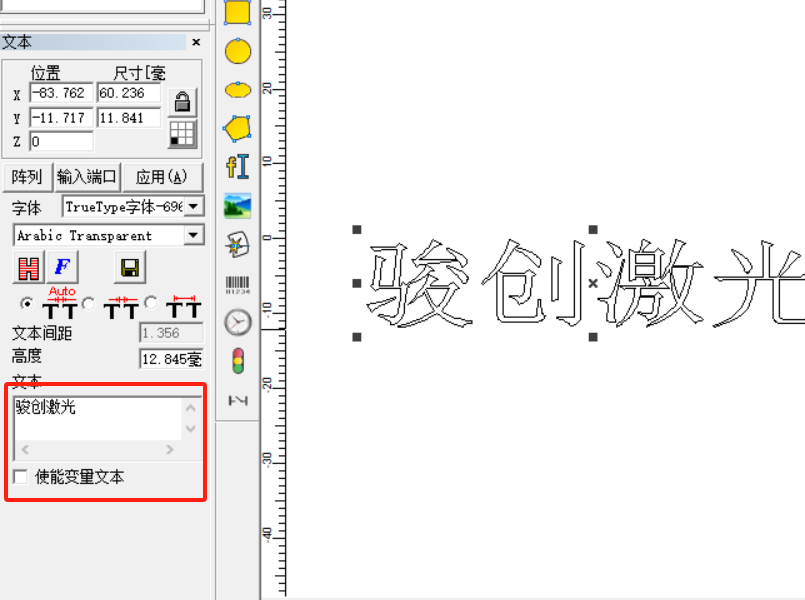Click into the 骏创激光 text box
This screenshot has width=805, height=600.
pos(98,418)
